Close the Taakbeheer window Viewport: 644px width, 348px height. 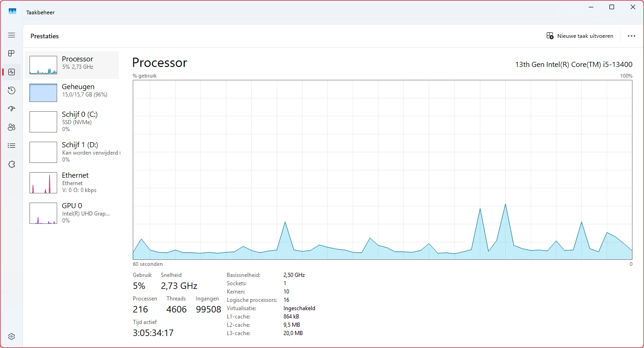point(633,7)
